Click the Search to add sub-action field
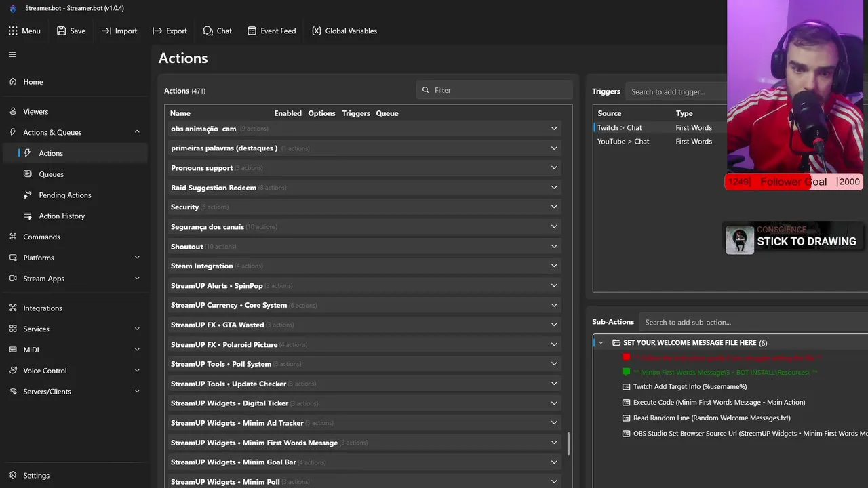868x488 pixels. (x=753, y=322)
